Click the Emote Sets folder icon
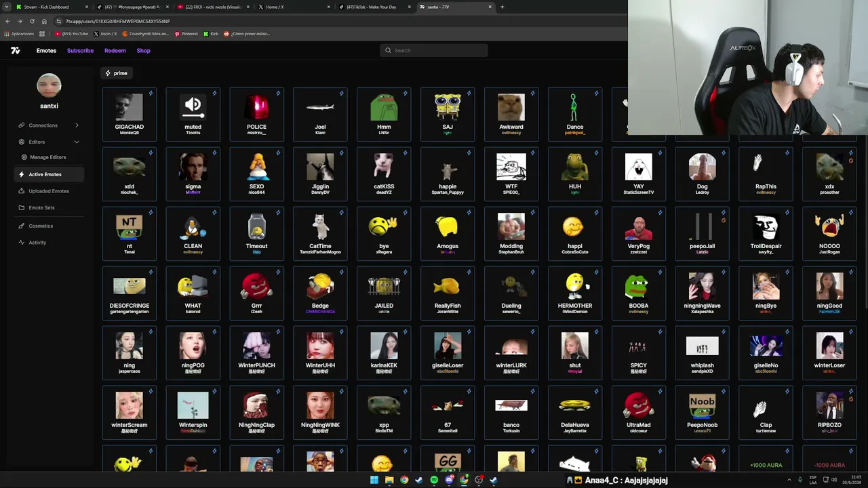868x488 pixels. pyautogui.click(x=22, y=207)
